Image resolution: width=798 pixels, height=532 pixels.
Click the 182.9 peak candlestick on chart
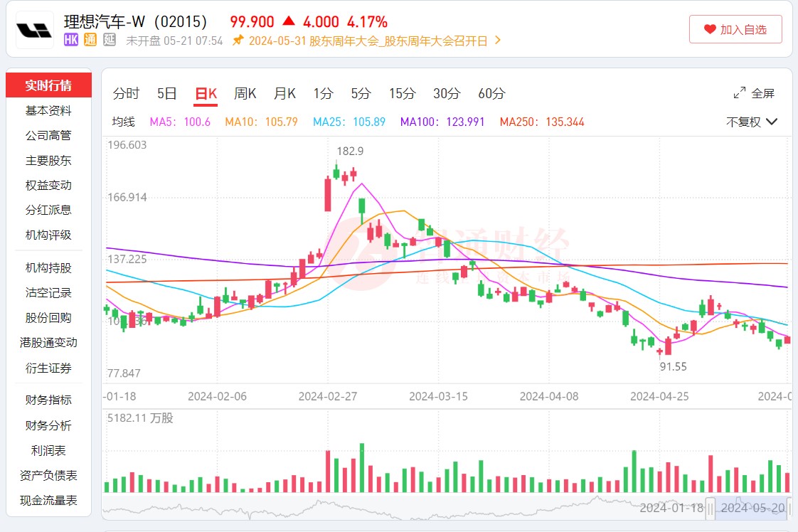(336, 171)
